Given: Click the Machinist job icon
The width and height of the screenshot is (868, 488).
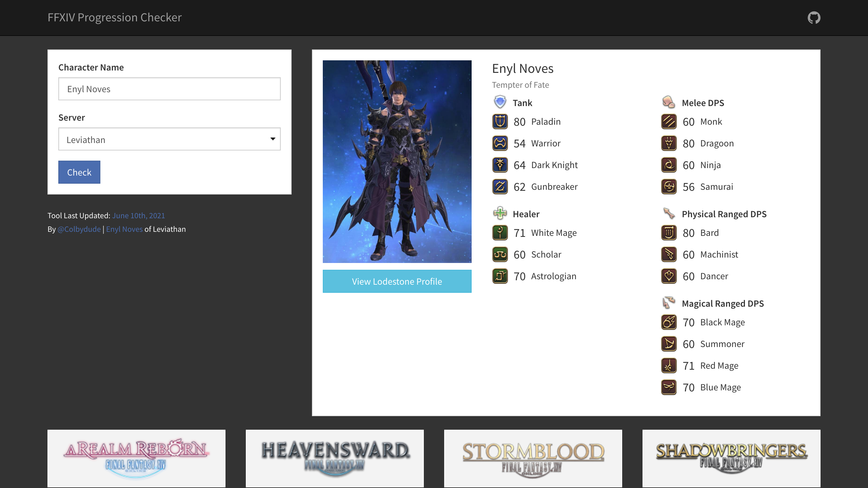Looking at the screenshot, I should click(x=669, y=255).
